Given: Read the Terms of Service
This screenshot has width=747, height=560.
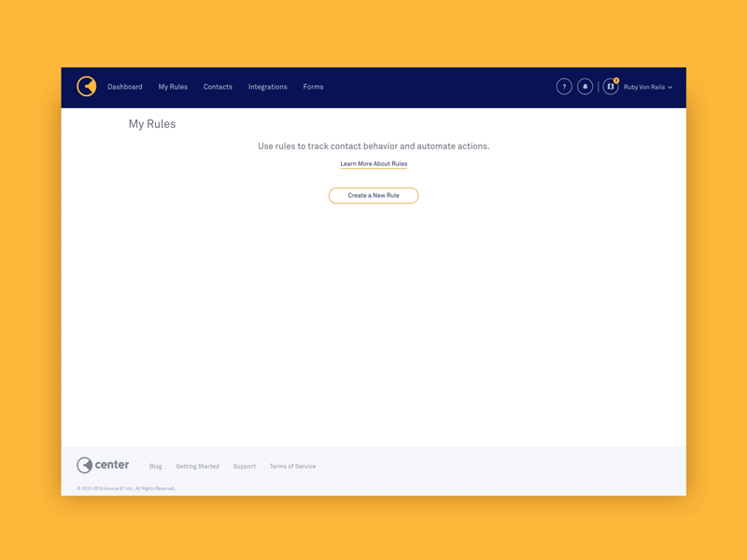Looking at the screenshot, I should (292, 466).
